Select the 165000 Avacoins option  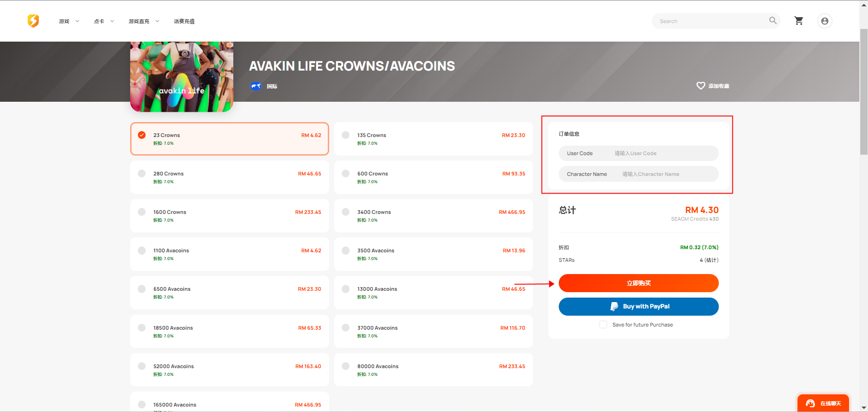(x=230, y=402)
